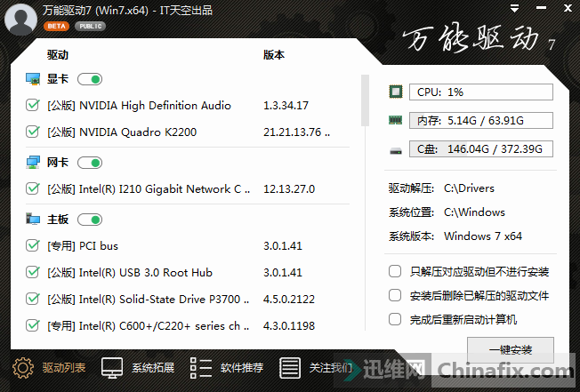Click the memory RAM icon
Screen dimensions: 580x392
point(396,120)
